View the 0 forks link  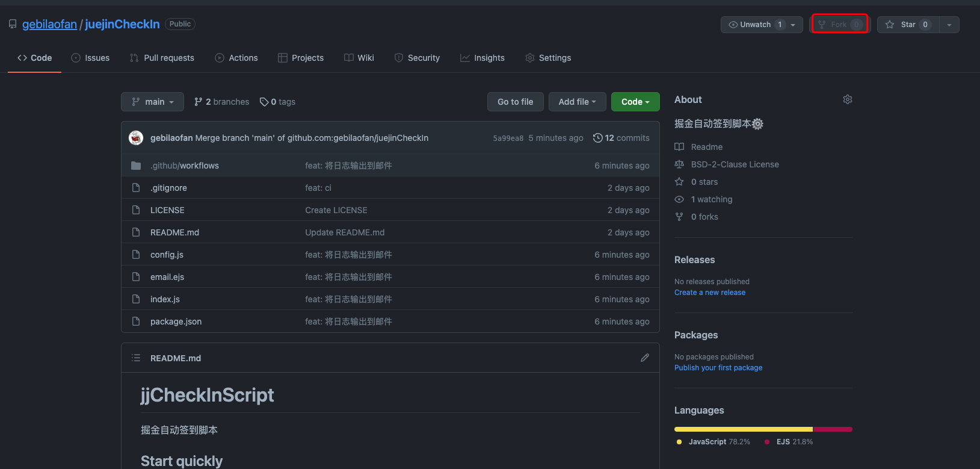(x=704, y=217)
